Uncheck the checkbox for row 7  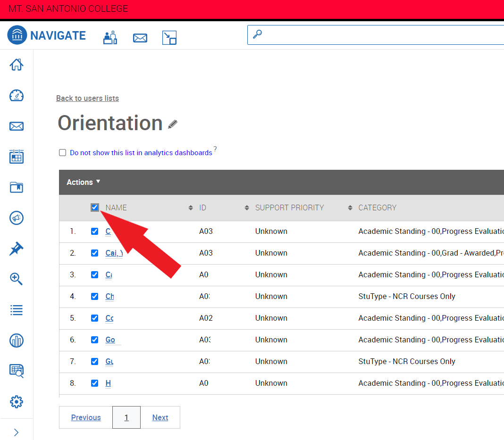tap(94, 361)
